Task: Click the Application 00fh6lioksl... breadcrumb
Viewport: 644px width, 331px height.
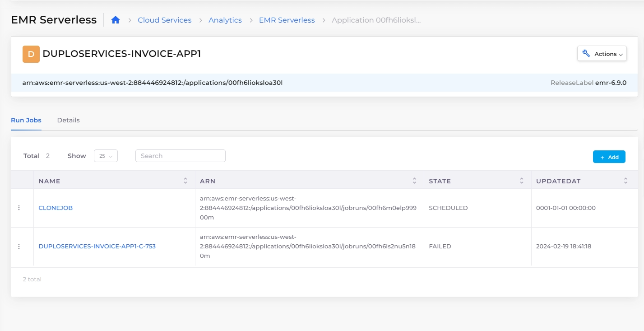Action: coord(376,20)
